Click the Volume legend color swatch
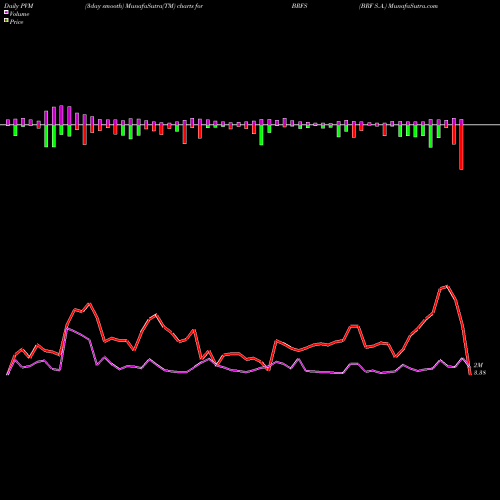The width and height of the screenshot is (500, 500). point(6,13)
